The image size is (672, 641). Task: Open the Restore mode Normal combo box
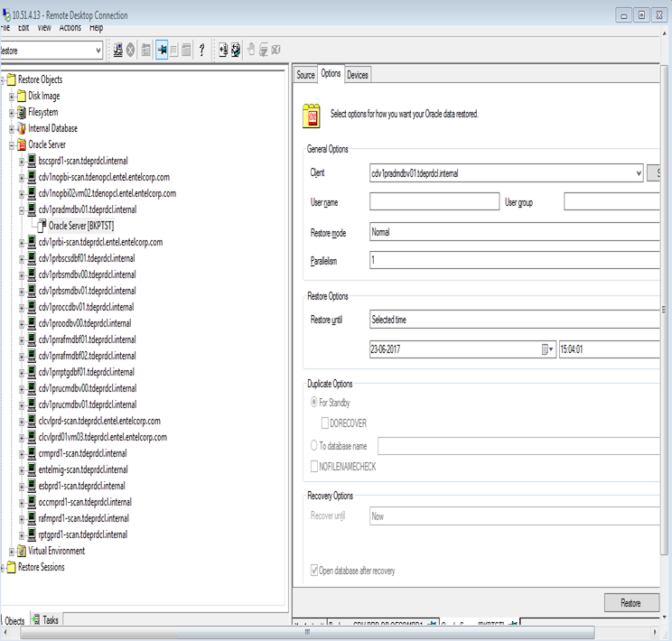(x=514, y=232)
